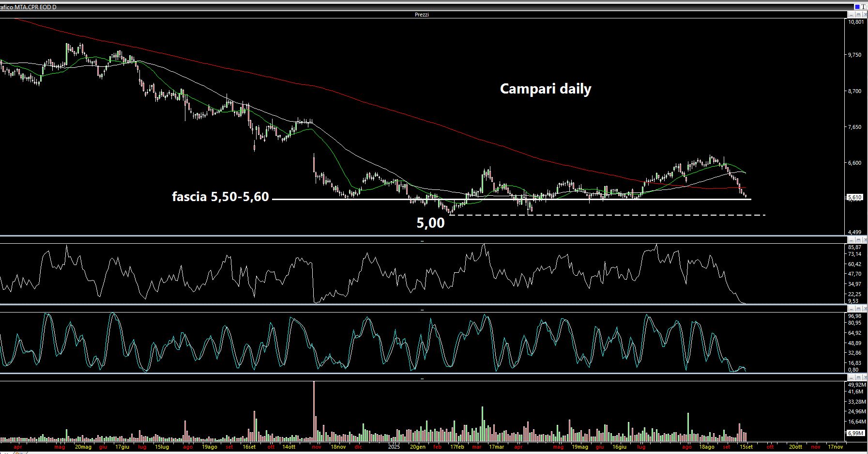
Task: Close the indicator pane with the 85,87 scale
Action: pos(865,240)
